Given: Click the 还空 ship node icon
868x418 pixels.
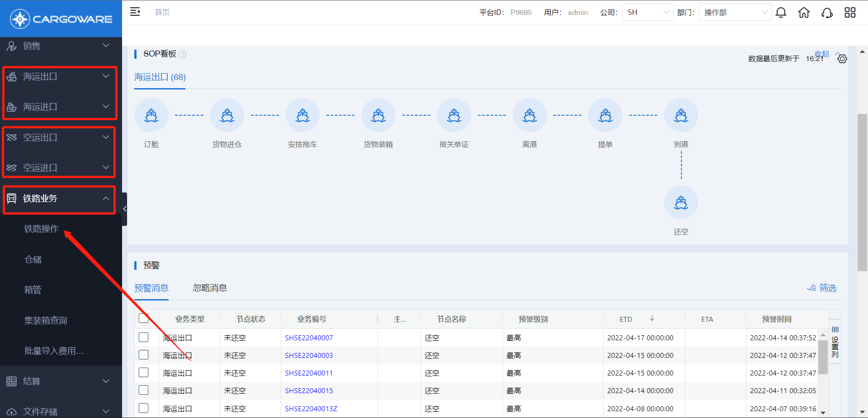Looking at the screenshot, I should [681, 202].
